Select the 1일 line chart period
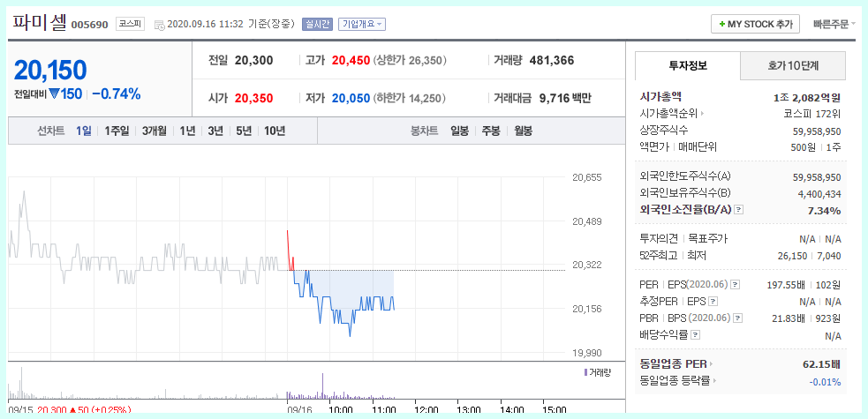Viewport: 868px width, 419px height. click(x=84, y=131)
